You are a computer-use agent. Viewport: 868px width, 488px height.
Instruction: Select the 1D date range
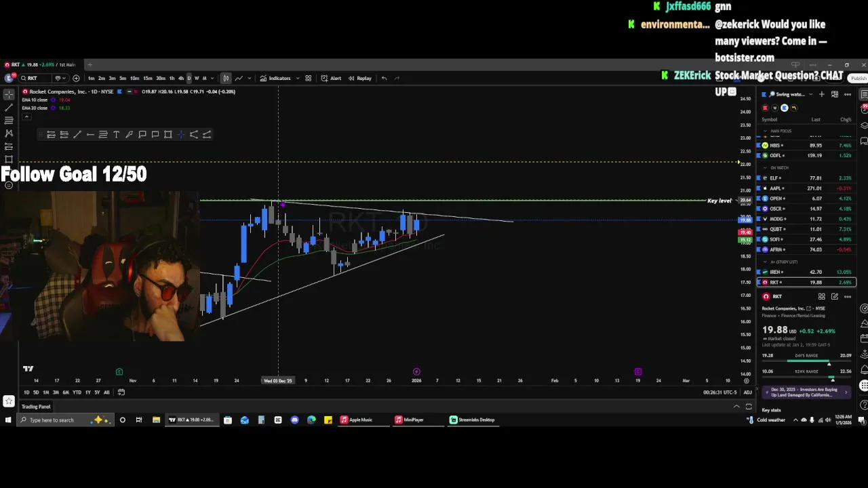(26, 392)
